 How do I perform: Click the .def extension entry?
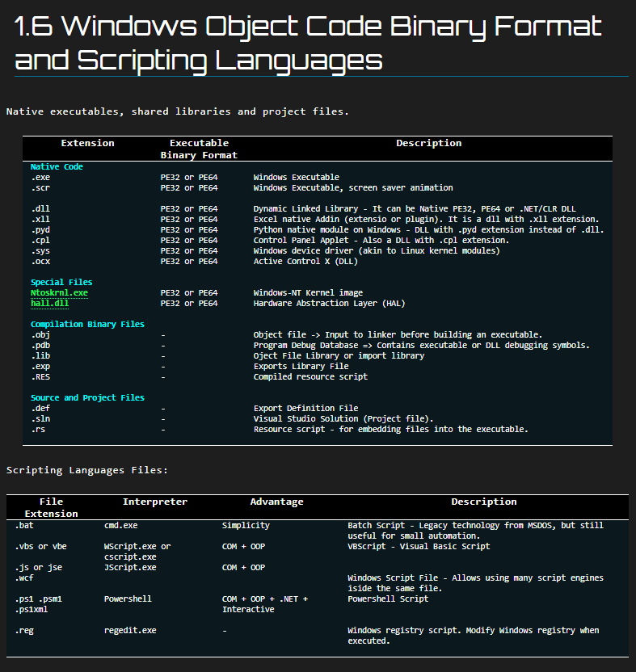tap(40, 409)
